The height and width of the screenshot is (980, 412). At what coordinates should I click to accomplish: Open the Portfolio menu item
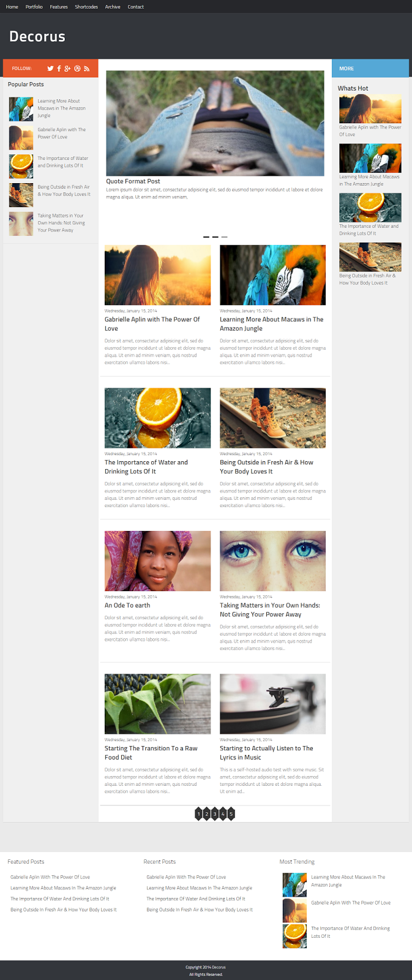point(34,7)
